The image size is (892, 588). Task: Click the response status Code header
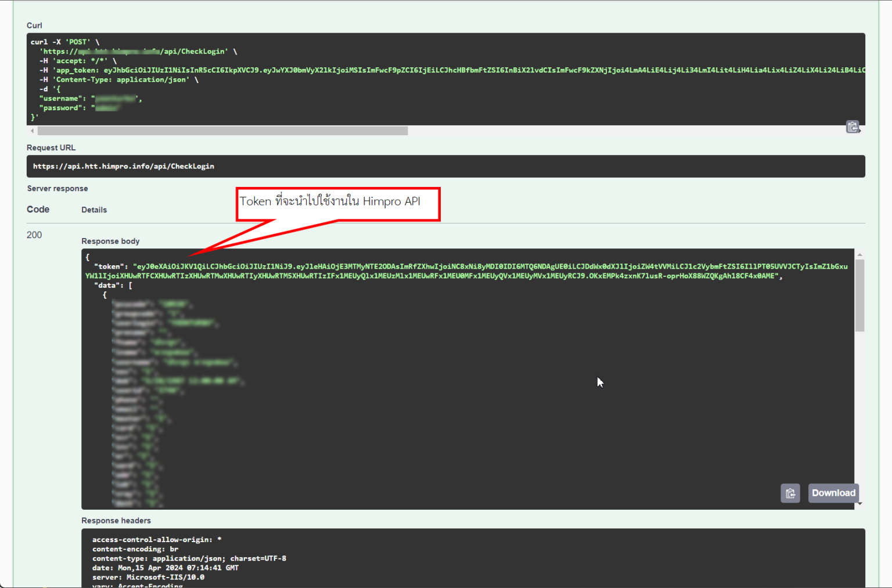[x=37, y=209]
